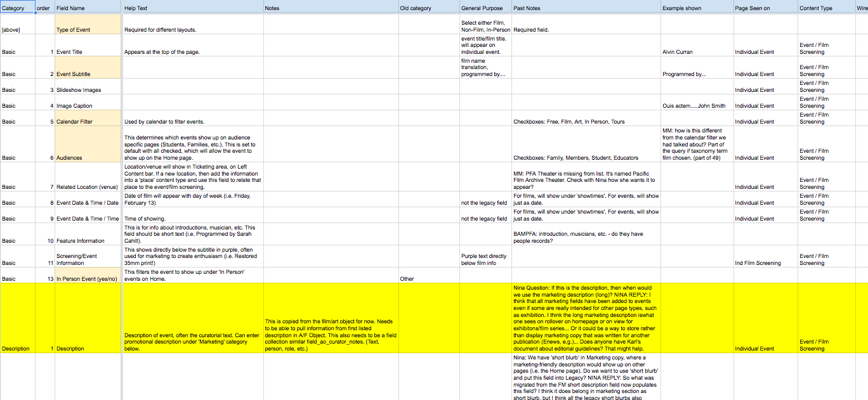Select the 'Calendar Filter' field cell
This screenshot has width=868, height=400.
pyautogui.click(x=88, y=118)
